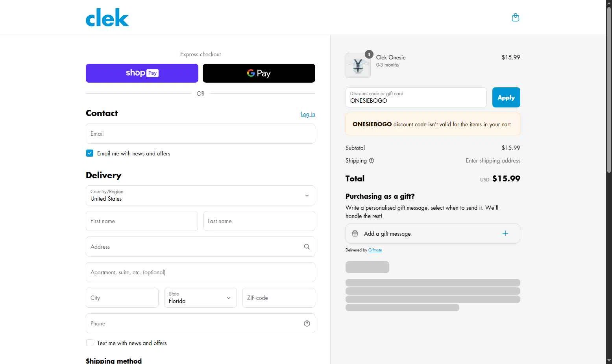Click the Total $15.99 amount

pos(506,179)
